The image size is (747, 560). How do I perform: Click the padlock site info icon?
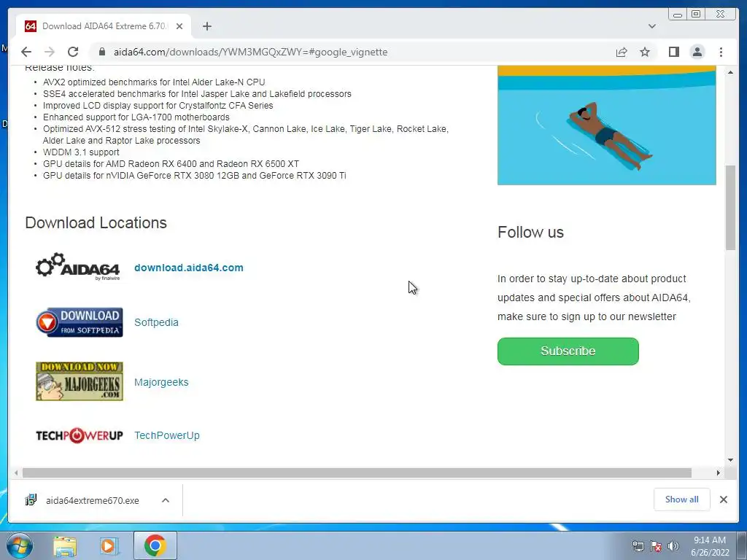pos(101,52)
